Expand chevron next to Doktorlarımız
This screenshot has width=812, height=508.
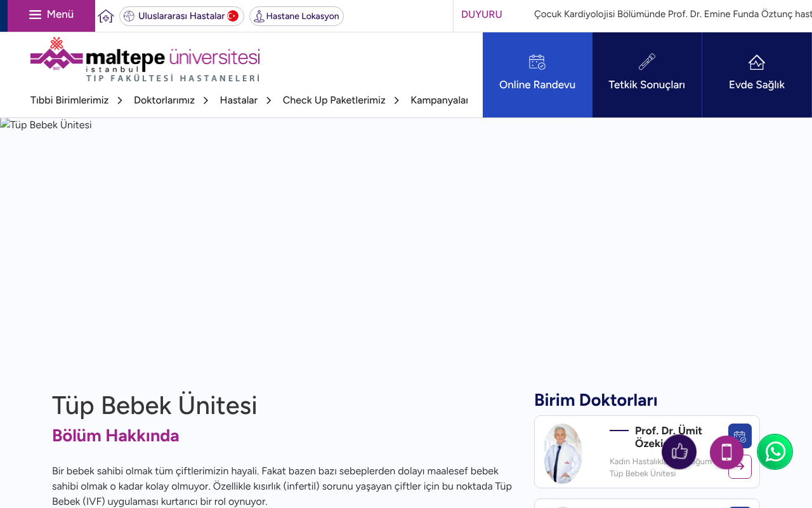click(206, 100)
